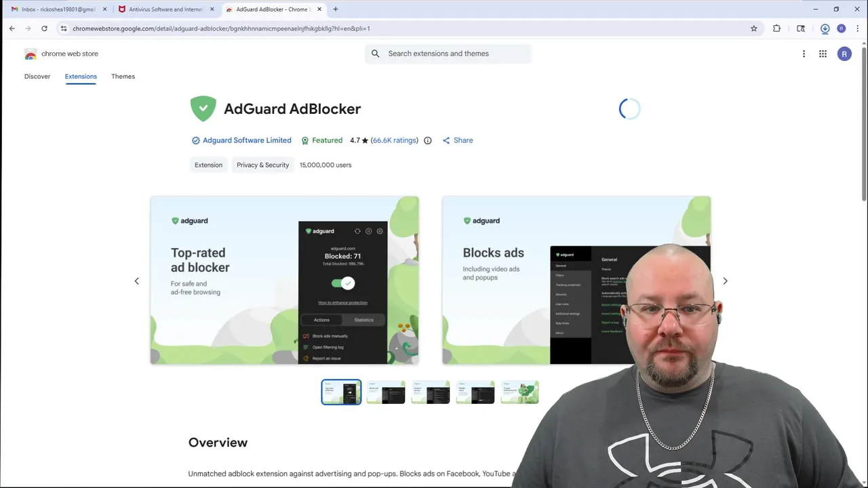Screen dimensions: 868x488
Task: Select the second carousel thumbnail
Action: (386, 392)
